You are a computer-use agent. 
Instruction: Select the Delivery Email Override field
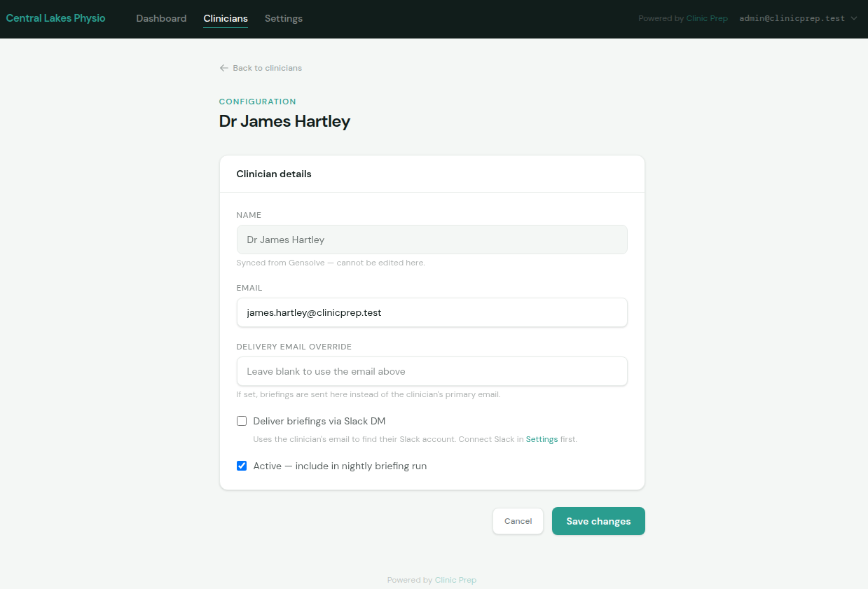click(432, 371)
